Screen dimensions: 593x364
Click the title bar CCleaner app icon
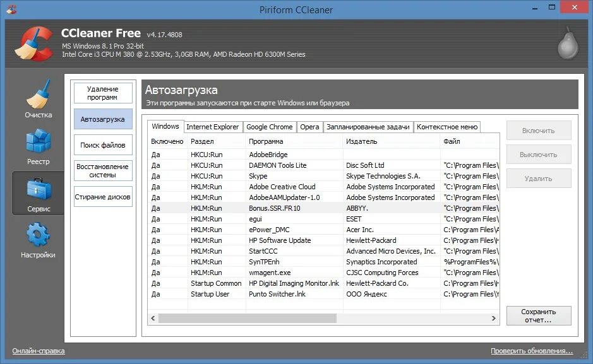[11, 9]
